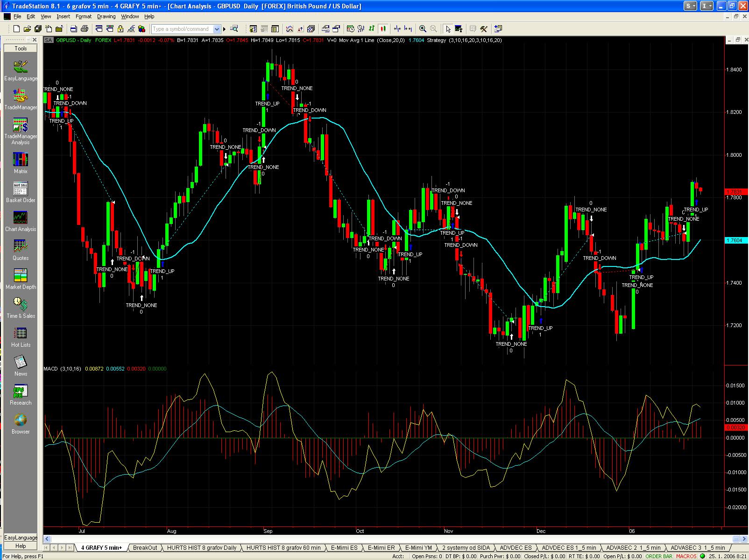Click the chart scroll left arrow
Image resolution: width=749 pixels, height=560 pixels.
pos(47,539)
